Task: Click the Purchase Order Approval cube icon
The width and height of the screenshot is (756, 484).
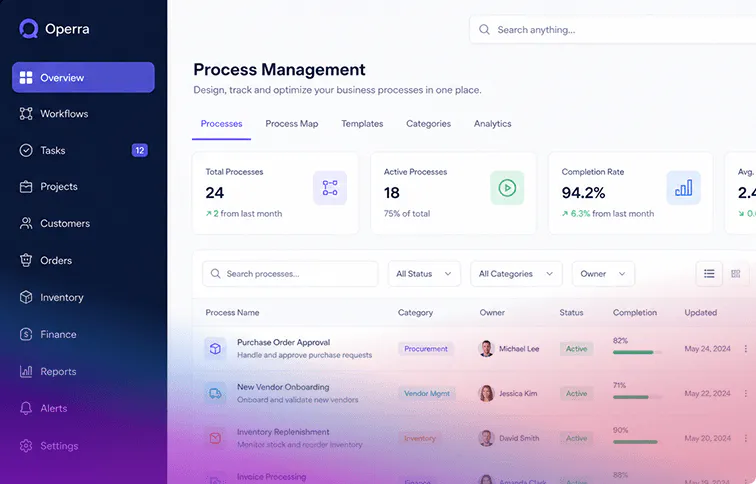Action: [216, 349]
